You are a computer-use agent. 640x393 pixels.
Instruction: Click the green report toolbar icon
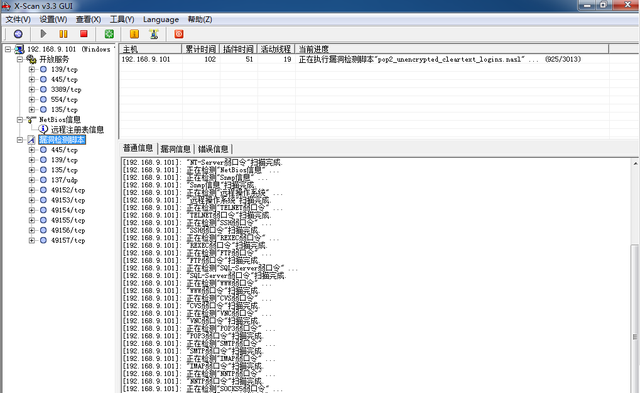pyautogui.click(x=109, y=34)
